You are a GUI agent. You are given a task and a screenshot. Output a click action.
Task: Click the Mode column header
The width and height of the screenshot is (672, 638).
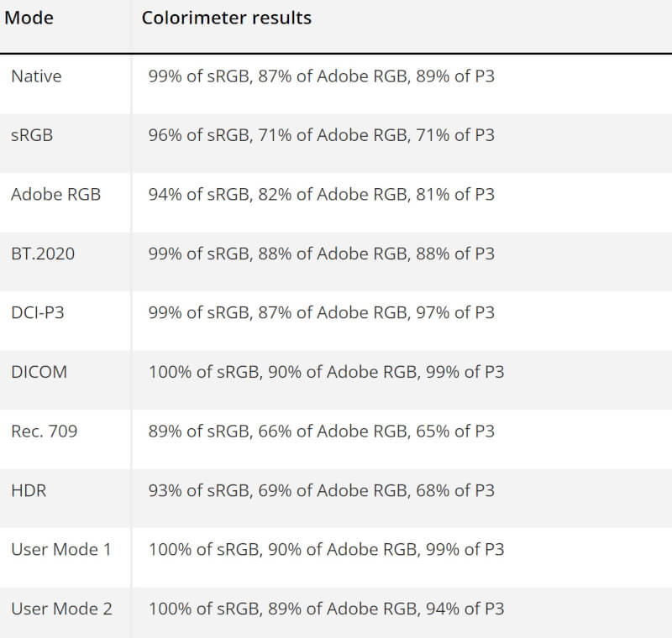pos(29,18)
